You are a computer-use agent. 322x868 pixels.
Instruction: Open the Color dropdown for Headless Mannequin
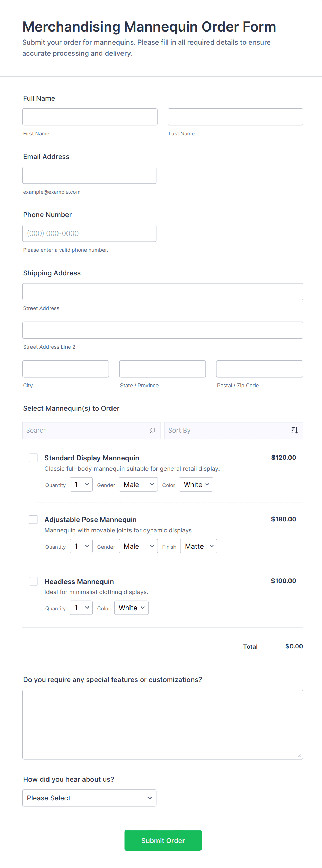131,608
